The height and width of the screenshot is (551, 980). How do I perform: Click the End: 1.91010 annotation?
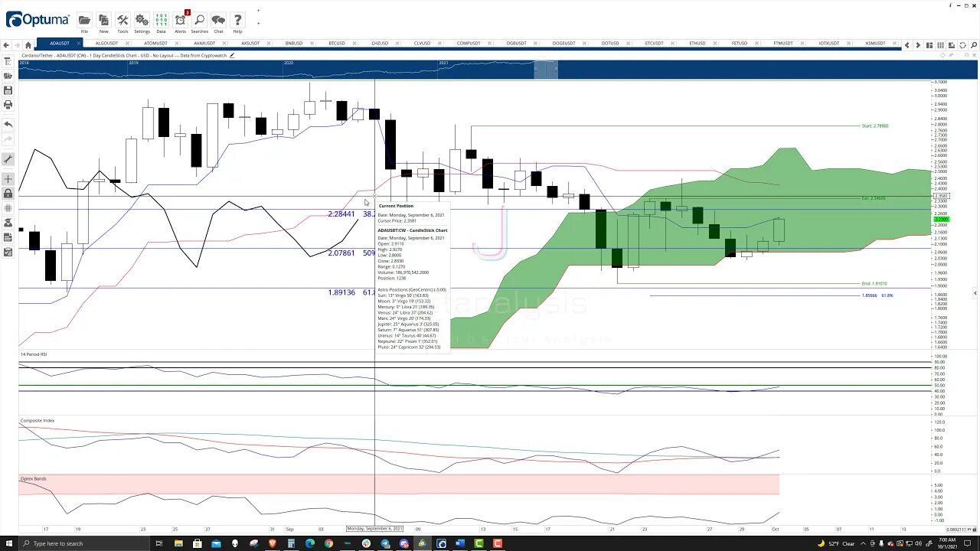pyautogui.click(x=874, y=283)
